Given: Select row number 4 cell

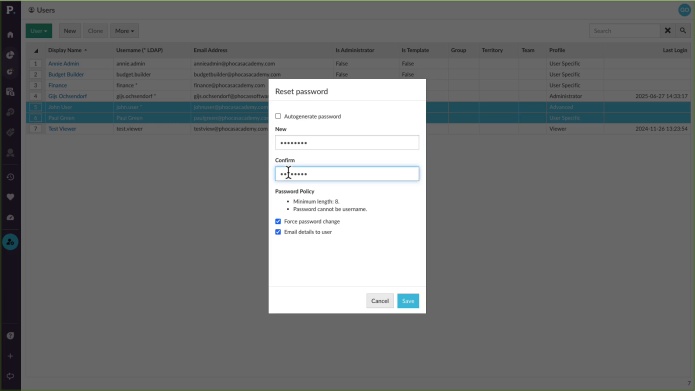Looking at the screenshot, I should point(36,96).
